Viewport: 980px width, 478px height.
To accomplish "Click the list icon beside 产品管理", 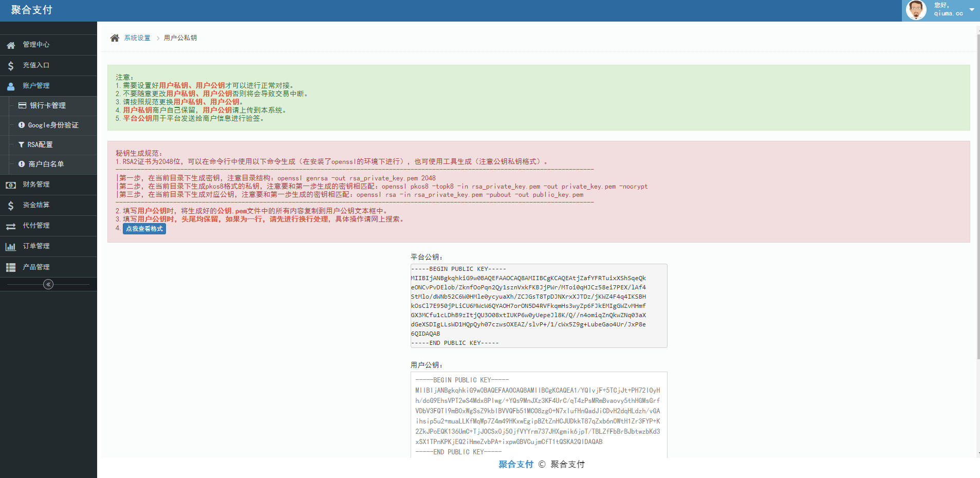I will [x=11, y=267].
